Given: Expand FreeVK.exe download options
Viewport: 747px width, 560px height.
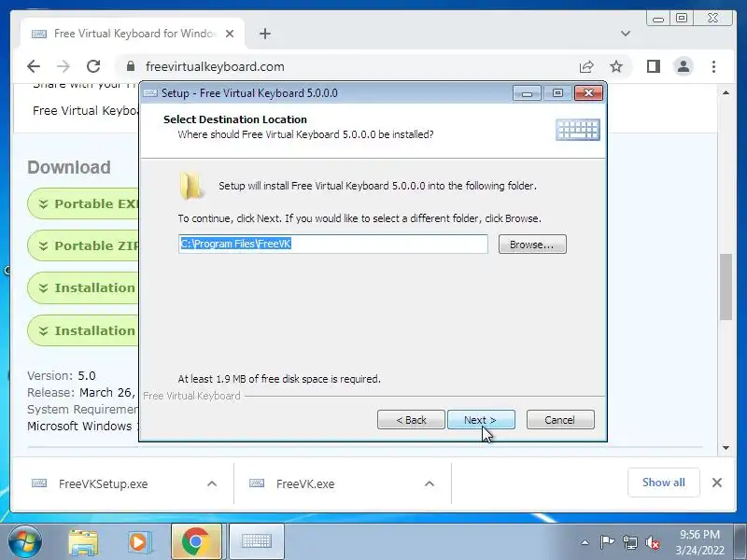Looking at the screenshot, I should [x=430, y=483].
